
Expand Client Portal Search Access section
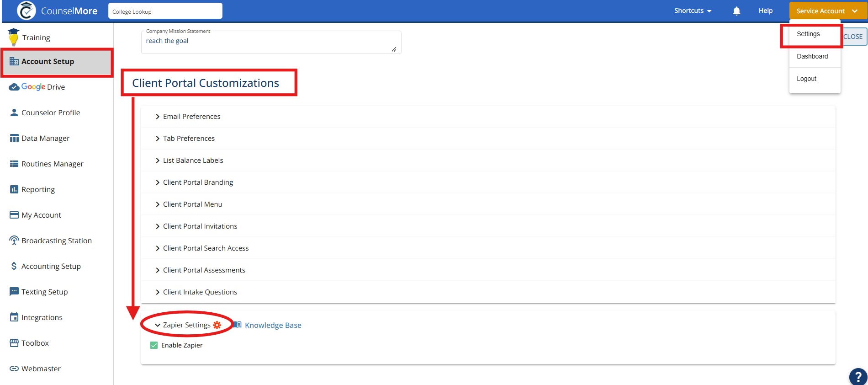(x=488, y=248)
